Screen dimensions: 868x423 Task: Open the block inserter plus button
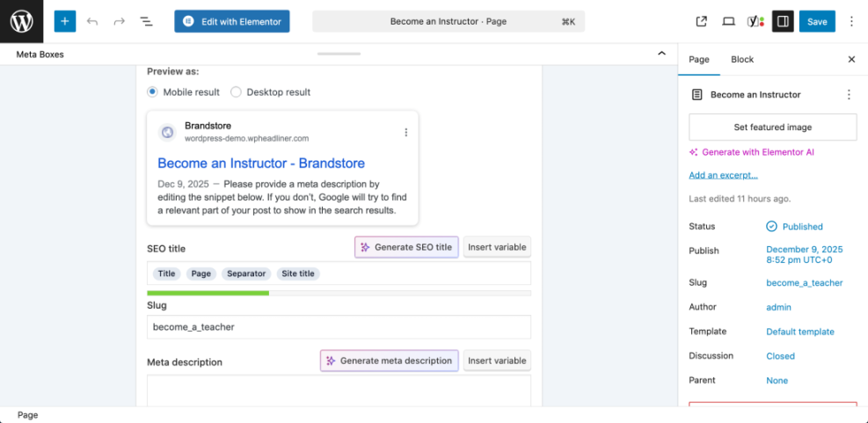[65, 22]
